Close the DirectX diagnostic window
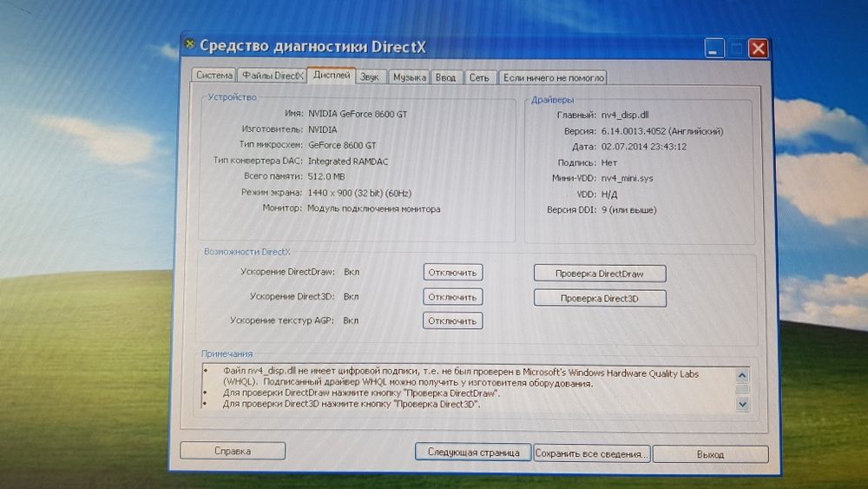868x489 pixels. coord(759,49)
